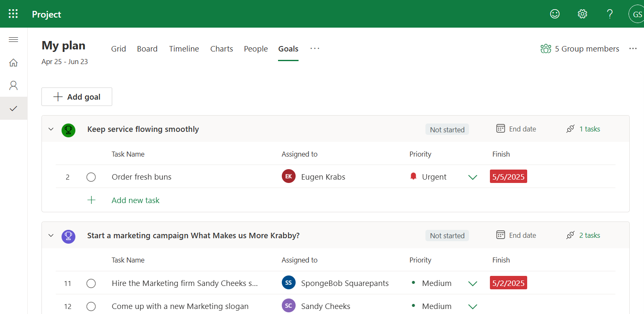Click the Eugen Krabs assignee name
Image resolution: width=644 pixels, height=314 pixels.
coord(323,177)
